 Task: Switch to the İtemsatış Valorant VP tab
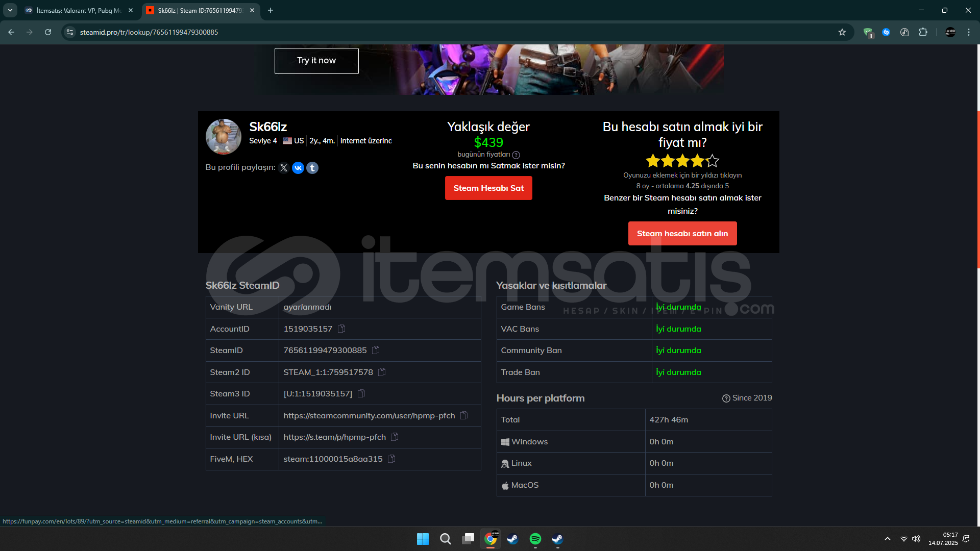point(79,10)
